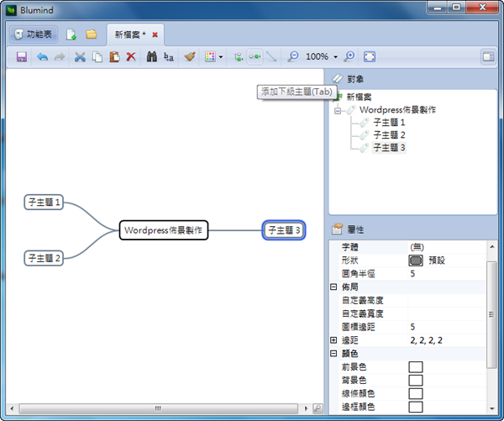Zoom in with the plus magnifier
The image size is (504, 421).
point(349,57)
